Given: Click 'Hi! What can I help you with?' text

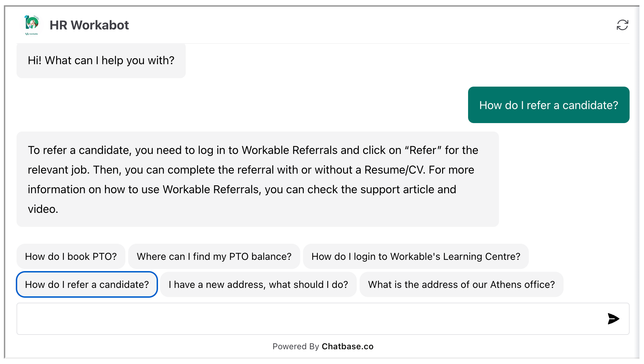Looking at the screenshot, I should click(101, 60).
